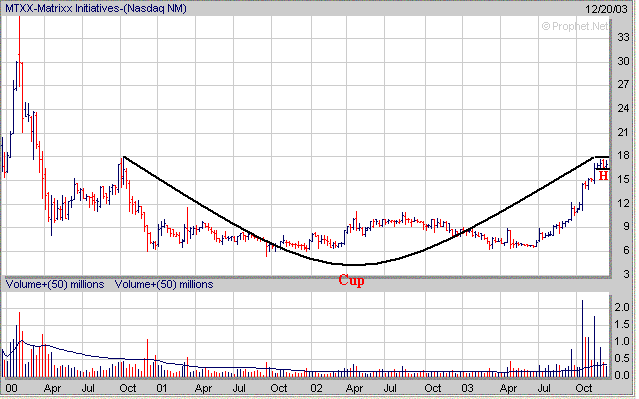This screenshot has height=399, width=639.
Task: Select the 21 price axis label
Action: 623,132
